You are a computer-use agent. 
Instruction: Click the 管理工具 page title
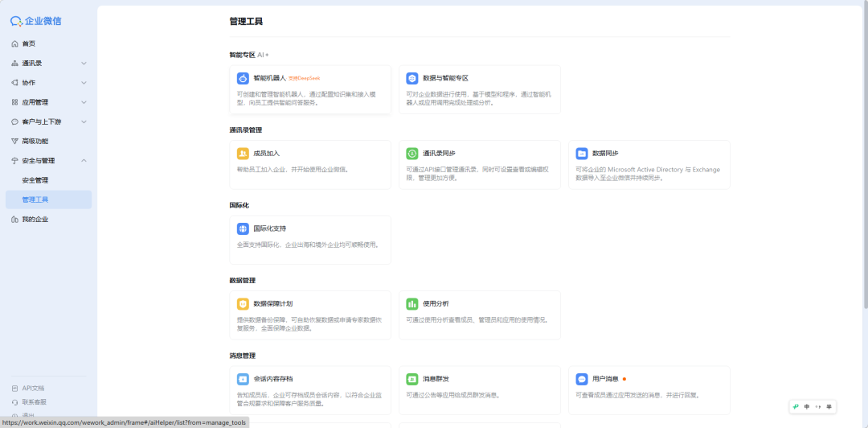247,22
